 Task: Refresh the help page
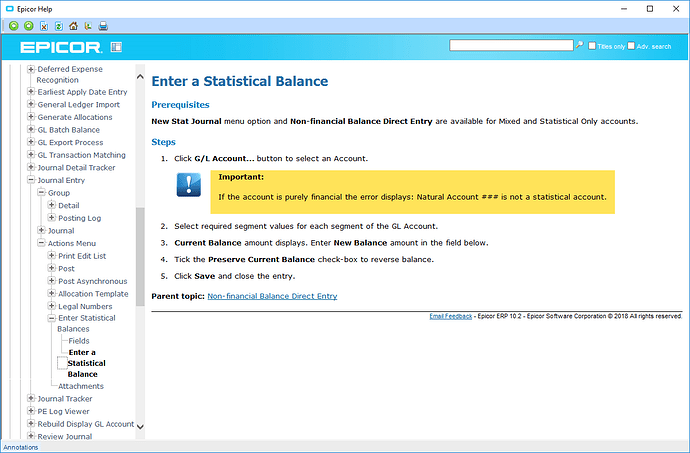pos(59,26)
